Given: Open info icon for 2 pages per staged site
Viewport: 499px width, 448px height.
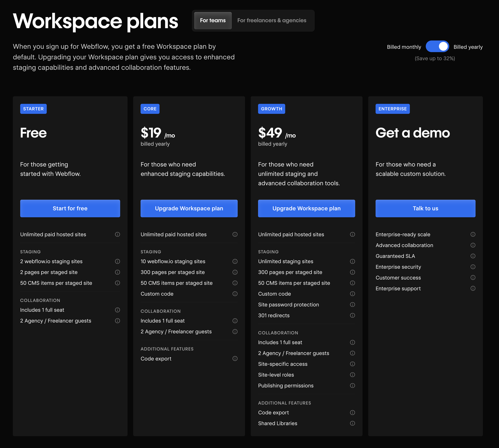Looking at the screenshot, I should tap(118, 272).
